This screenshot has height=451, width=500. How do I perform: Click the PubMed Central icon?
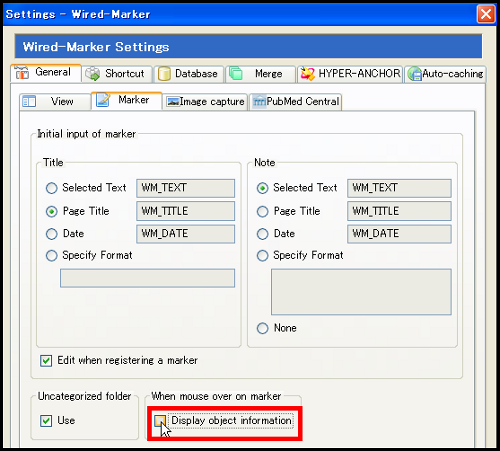point(259,101)
